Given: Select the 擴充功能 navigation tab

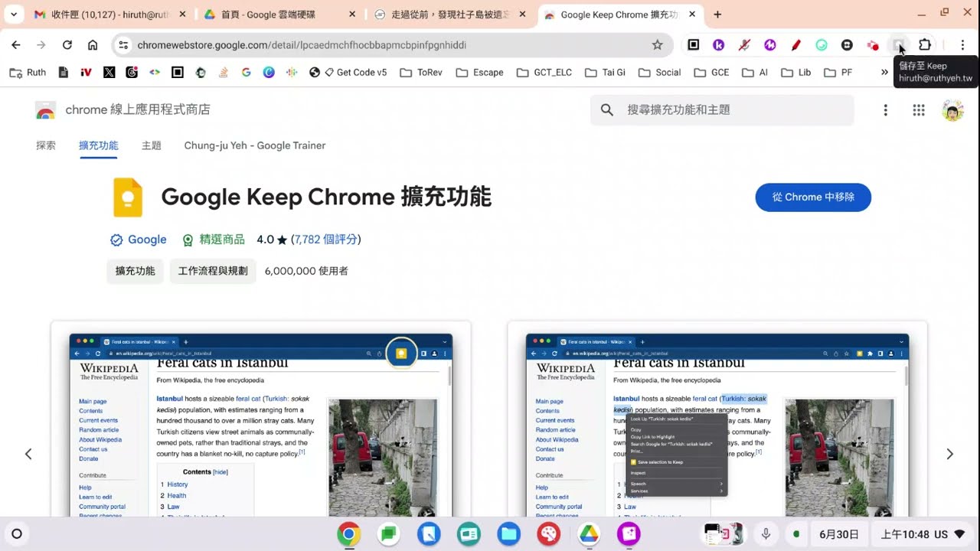Looking at the screenshot, I should pos(98,145).
